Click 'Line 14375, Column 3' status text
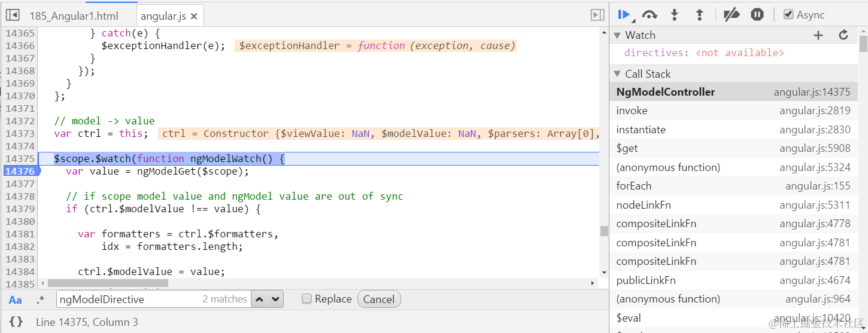868x333 pixels. point(87,322)
